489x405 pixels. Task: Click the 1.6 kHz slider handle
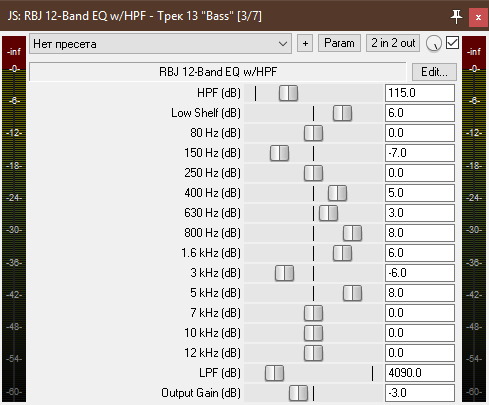coord(342,253)
